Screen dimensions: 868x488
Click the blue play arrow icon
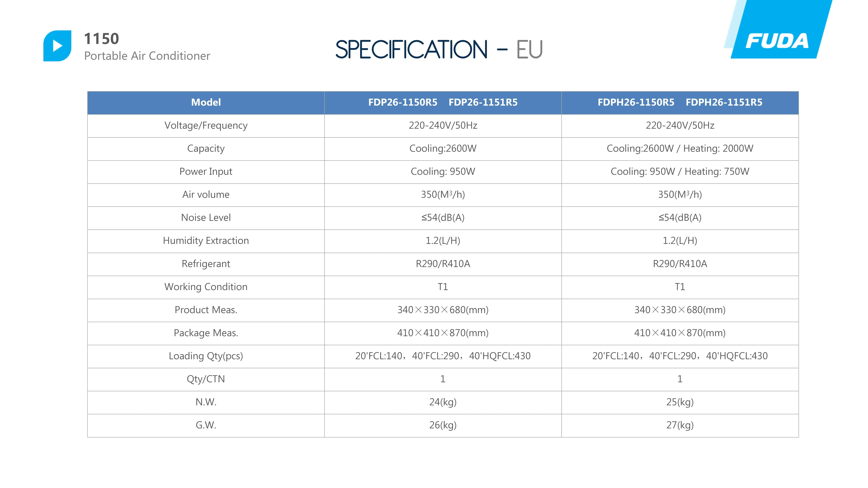(x=57, y=46)
